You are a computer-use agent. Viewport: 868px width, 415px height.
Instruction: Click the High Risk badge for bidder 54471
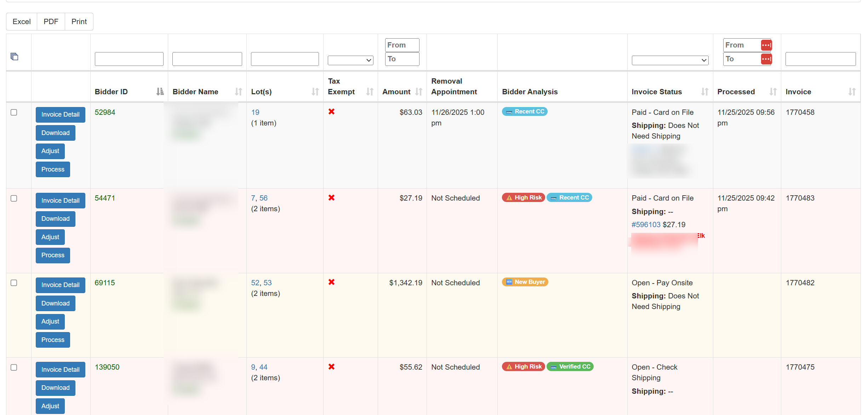click(x=524, y=198)
